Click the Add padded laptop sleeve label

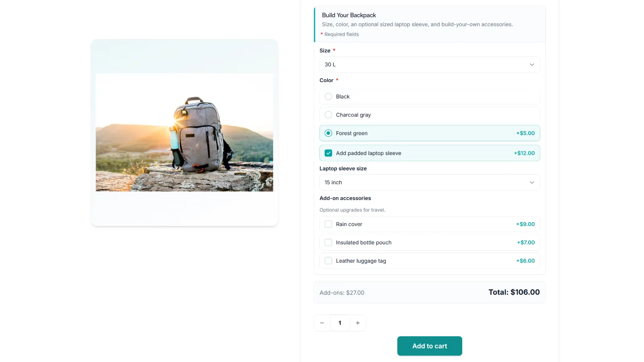368,153
